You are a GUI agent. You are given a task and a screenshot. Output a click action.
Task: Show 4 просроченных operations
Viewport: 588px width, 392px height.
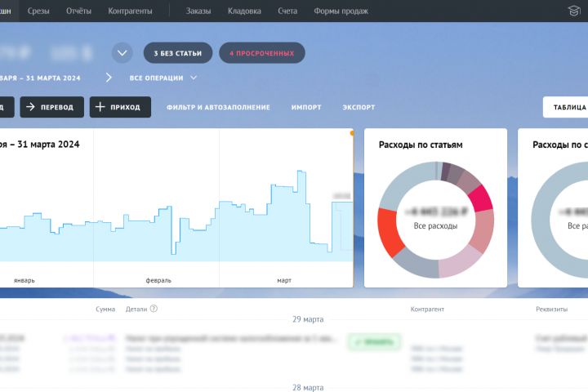[262, 53]
